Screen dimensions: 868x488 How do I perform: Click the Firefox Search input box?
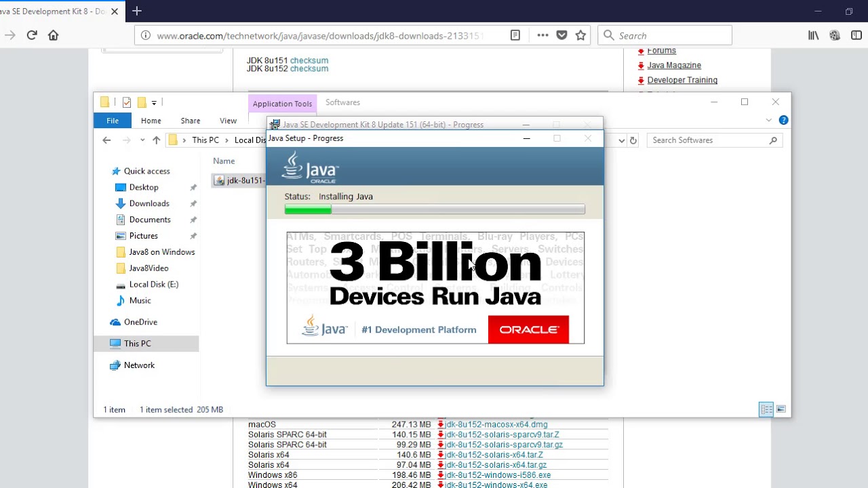[665, 35]
